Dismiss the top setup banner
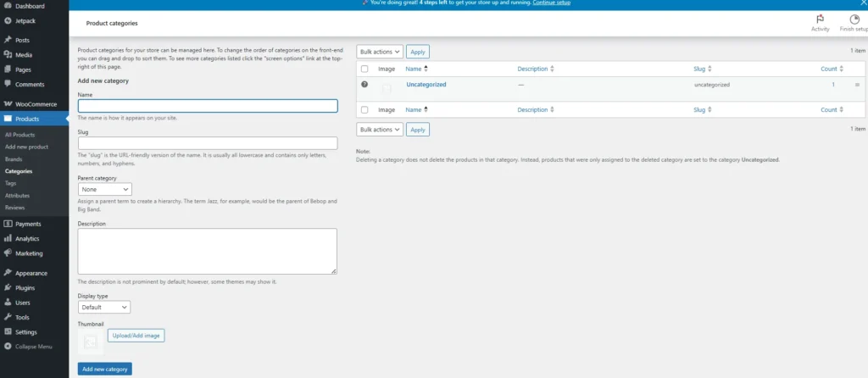868x378 pixels. 864,3
